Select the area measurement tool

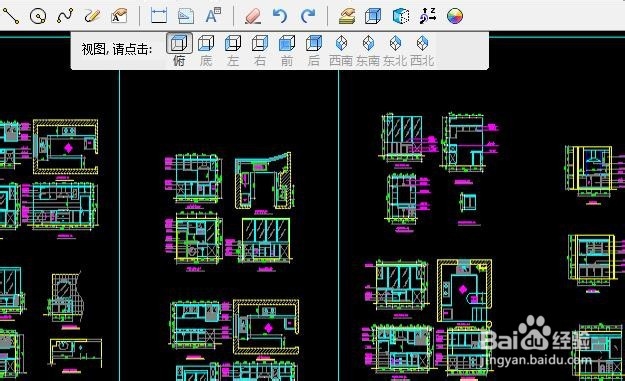[x=185, y=16]
